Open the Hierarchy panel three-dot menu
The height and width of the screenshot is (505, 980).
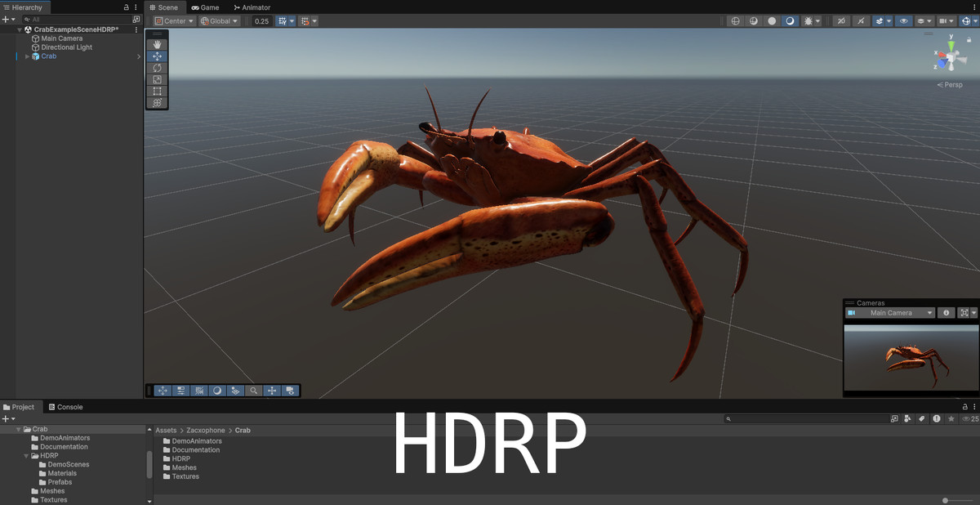(136, 7)
